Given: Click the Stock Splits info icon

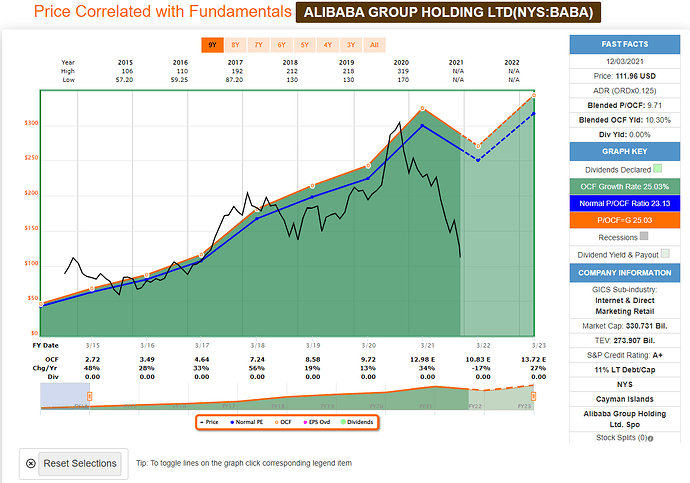Looking at the screenshot, I should click(651, 439).
